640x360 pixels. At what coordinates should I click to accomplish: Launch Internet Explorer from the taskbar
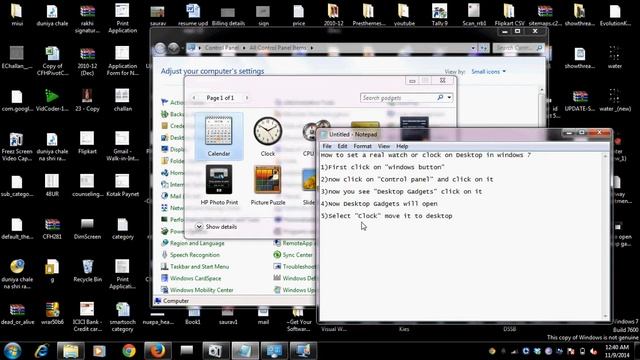(x=41, y=351)
